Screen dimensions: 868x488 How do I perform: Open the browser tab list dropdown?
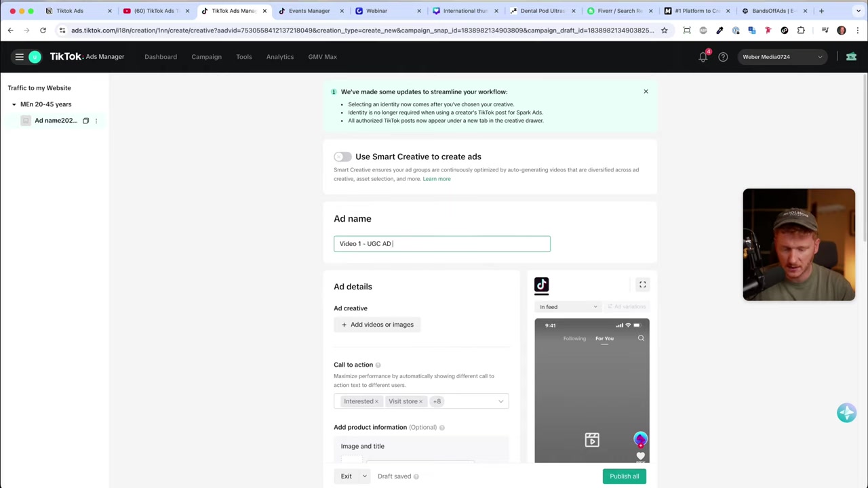click(x=858, y=11)
